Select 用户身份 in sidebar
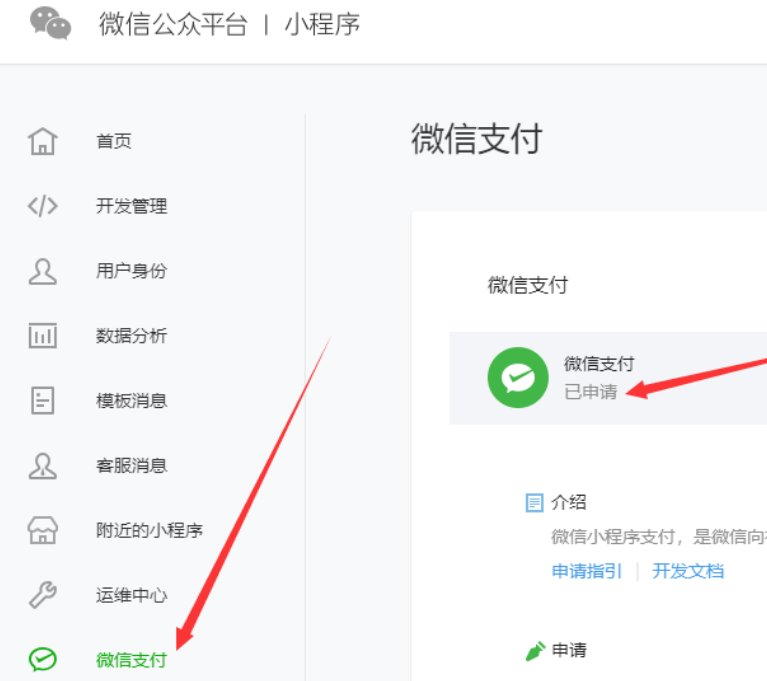Image resolution: width=767 pixels, height=681 pixels. pos(132,271)
